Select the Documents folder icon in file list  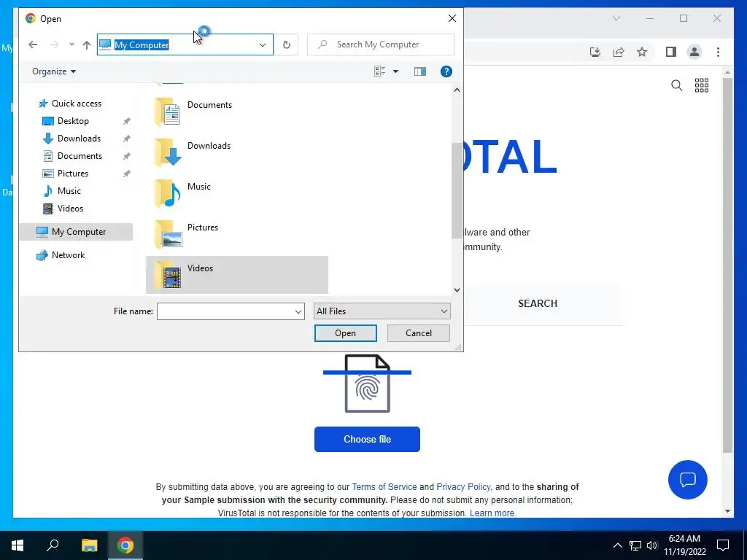(168, 112)
